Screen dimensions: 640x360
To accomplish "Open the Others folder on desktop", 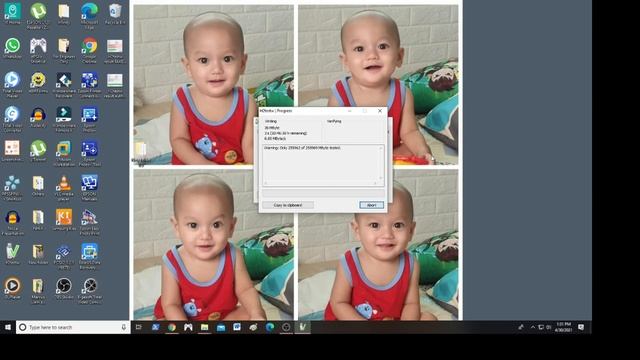I will click(38, 186).
